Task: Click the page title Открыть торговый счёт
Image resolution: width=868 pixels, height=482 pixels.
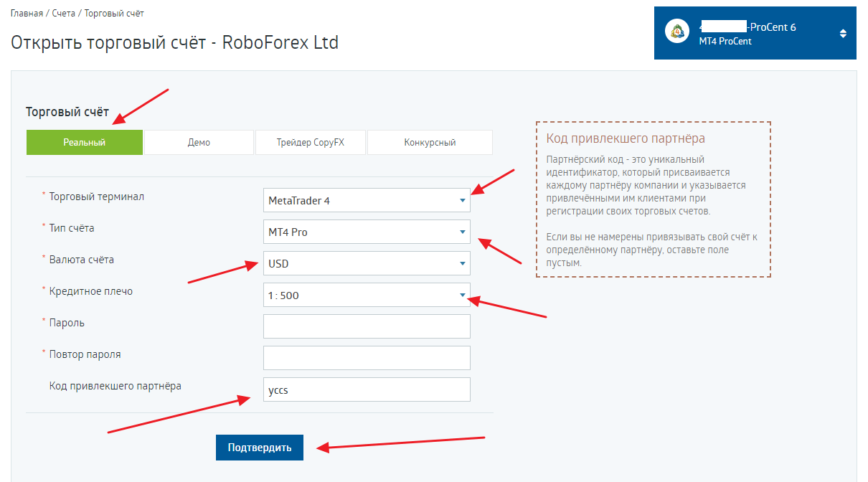Action: [x=174, y=42]
